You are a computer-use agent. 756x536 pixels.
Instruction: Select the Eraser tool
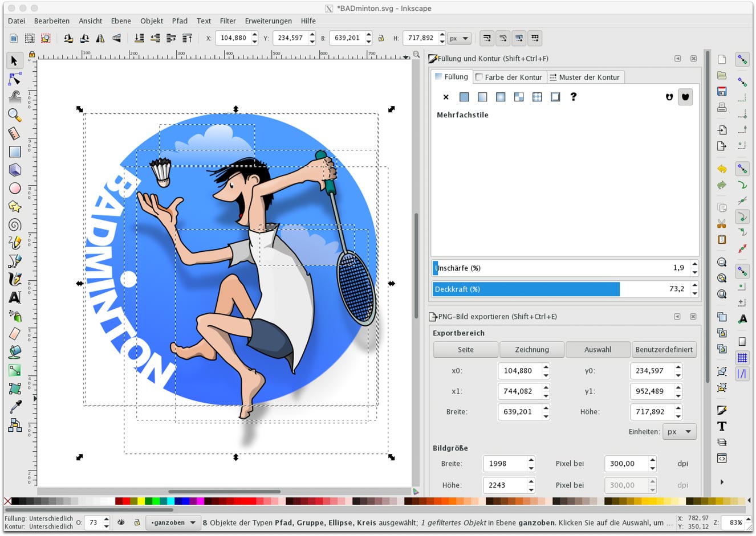15,334
